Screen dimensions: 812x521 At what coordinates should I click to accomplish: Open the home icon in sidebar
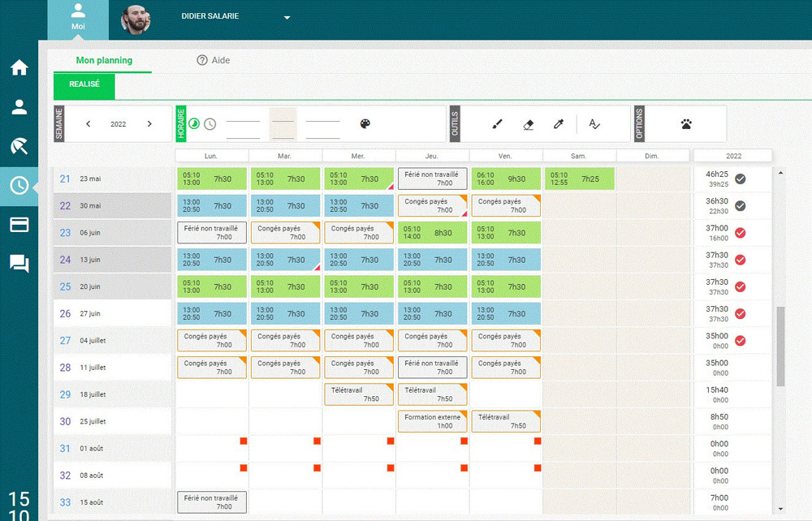(19, 67)
